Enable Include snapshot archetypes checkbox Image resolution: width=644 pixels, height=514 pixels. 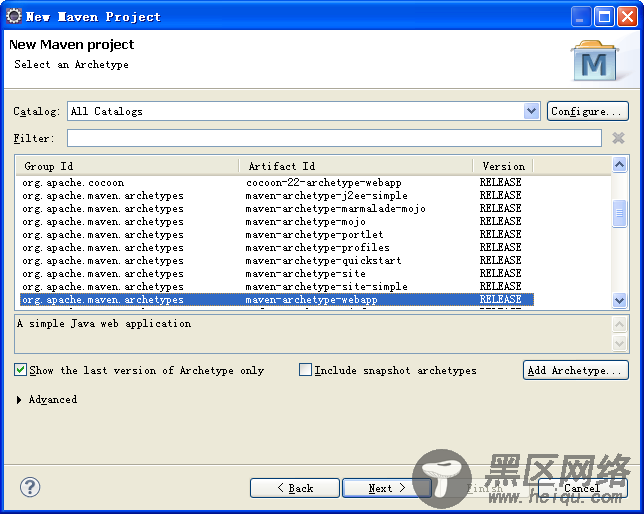click(305, 370)
